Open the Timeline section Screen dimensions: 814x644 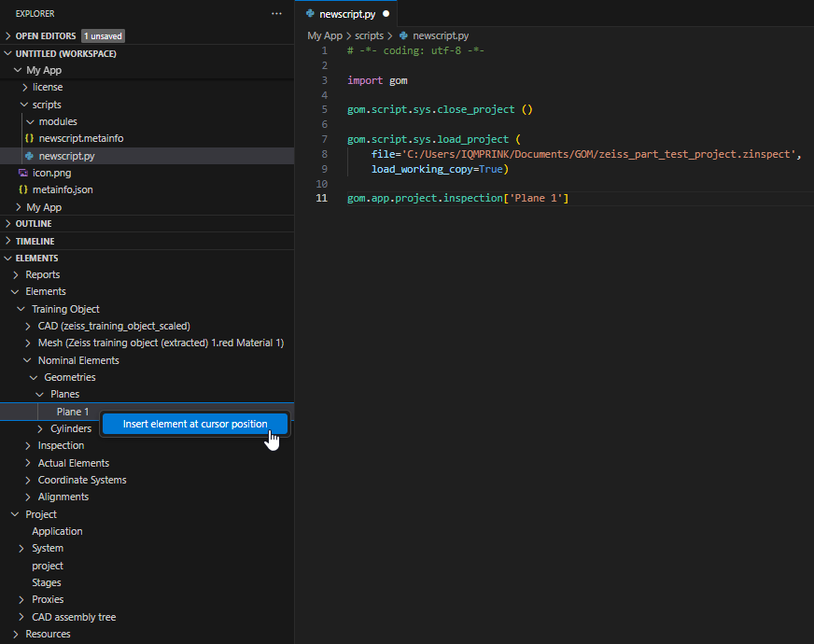35,241
